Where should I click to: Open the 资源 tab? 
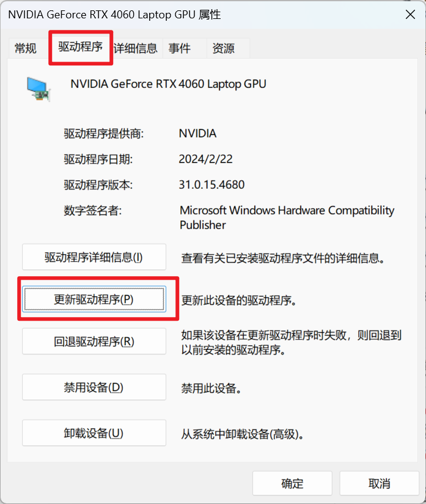point(224,48)
